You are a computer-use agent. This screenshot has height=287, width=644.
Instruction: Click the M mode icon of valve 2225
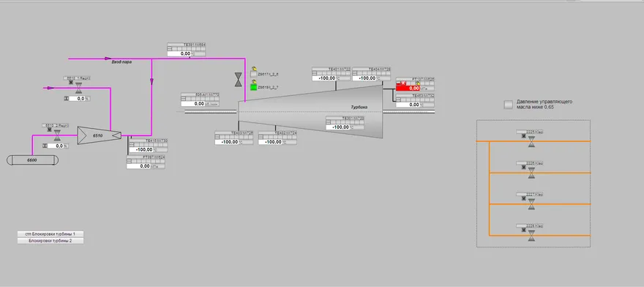pos(524,136)
